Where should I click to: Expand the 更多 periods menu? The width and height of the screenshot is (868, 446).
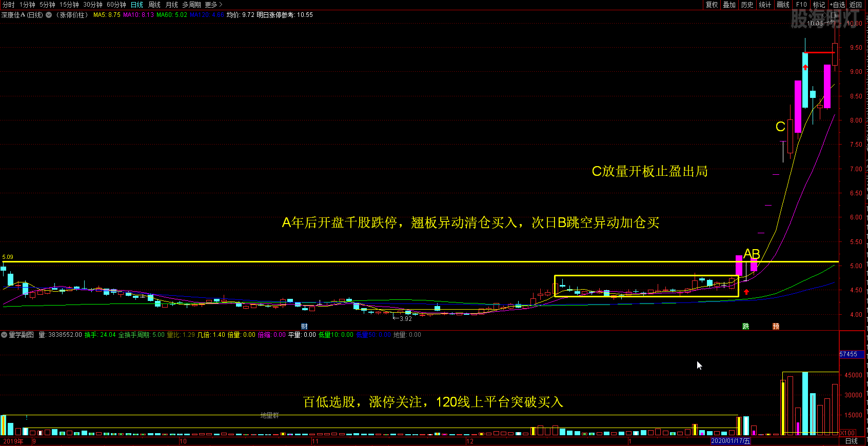213,5
